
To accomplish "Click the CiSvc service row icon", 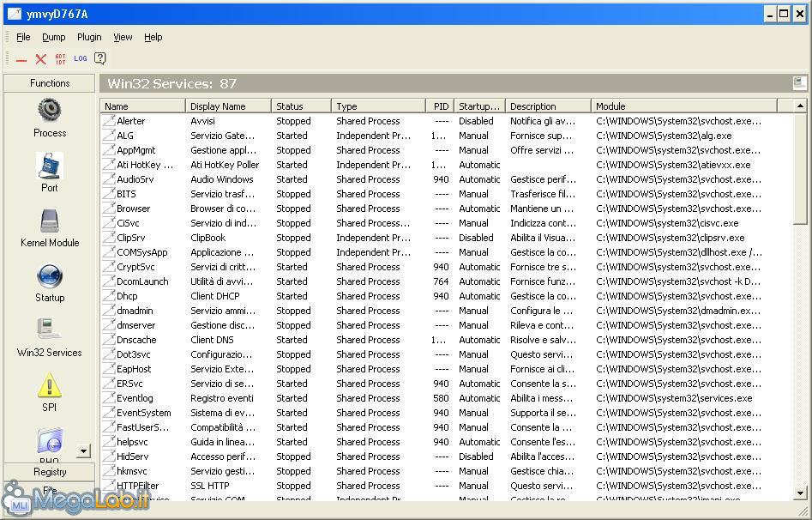I will [109, 223].
